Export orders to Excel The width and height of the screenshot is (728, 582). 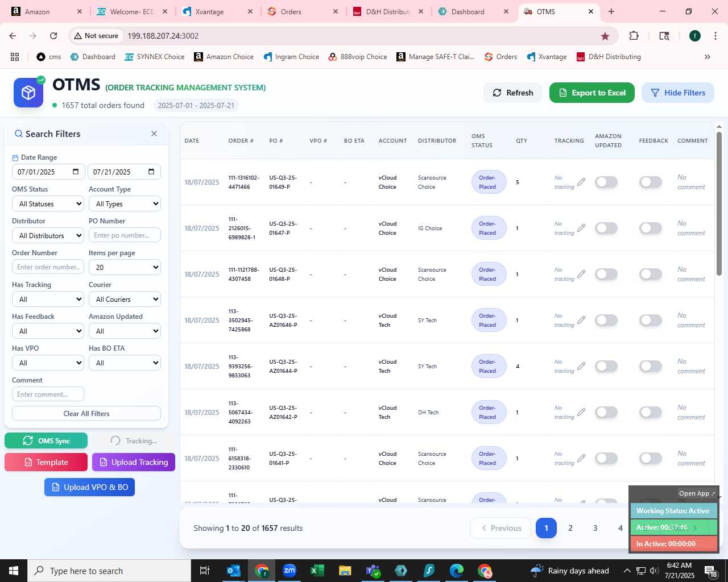click(x=592, y=93)
